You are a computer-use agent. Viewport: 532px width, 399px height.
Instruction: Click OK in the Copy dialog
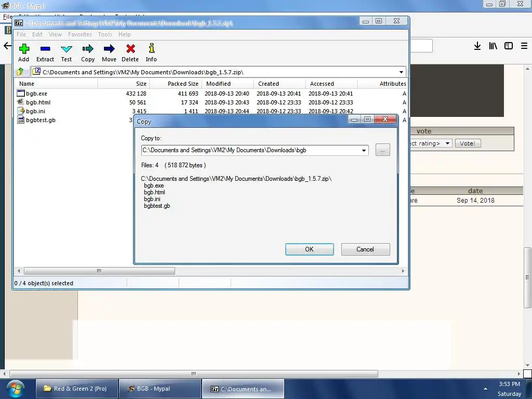tap(310, 249)
